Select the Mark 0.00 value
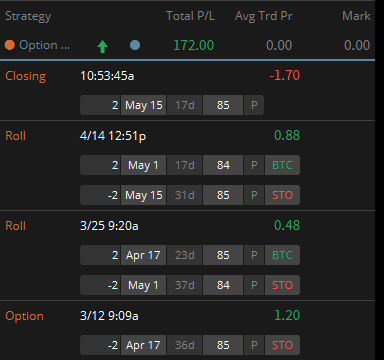Viewport: 384px width, 360px height. [x=357, y=45]
